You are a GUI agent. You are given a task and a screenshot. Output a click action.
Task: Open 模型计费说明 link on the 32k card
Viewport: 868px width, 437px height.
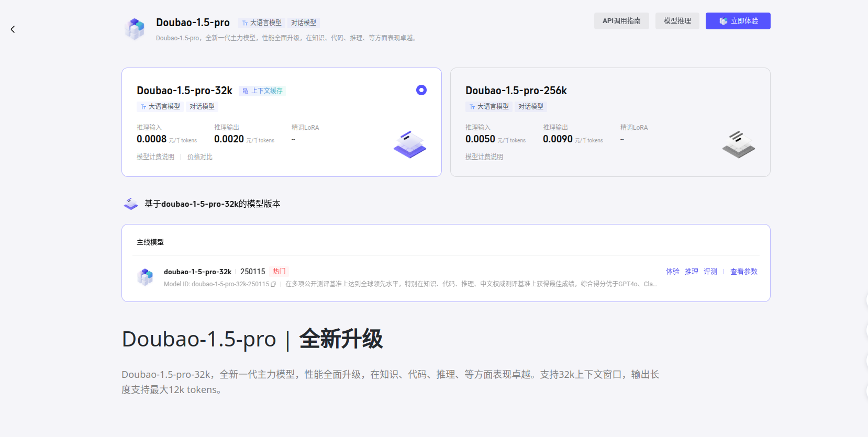click(x=155, y=157)
